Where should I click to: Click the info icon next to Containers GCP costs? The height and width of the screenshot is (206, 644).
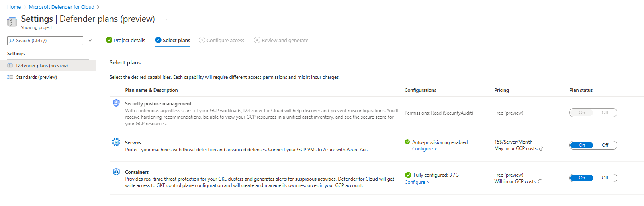pyautogui.click(x=540, y=181)
